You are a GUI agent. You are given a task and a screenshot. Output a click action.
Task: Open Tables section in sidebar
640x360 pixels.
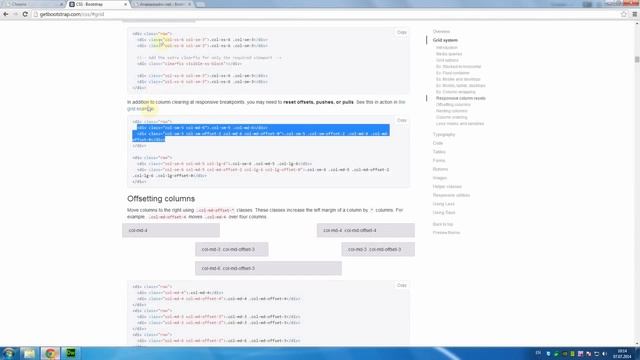[x=439, y=152]
